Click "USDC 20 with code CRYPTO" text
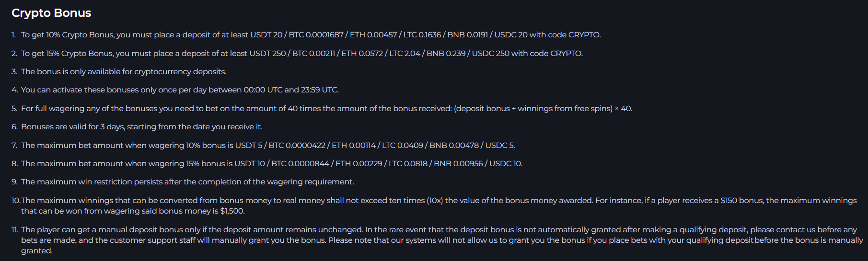The image size is (868, 261). click(547, 35)
